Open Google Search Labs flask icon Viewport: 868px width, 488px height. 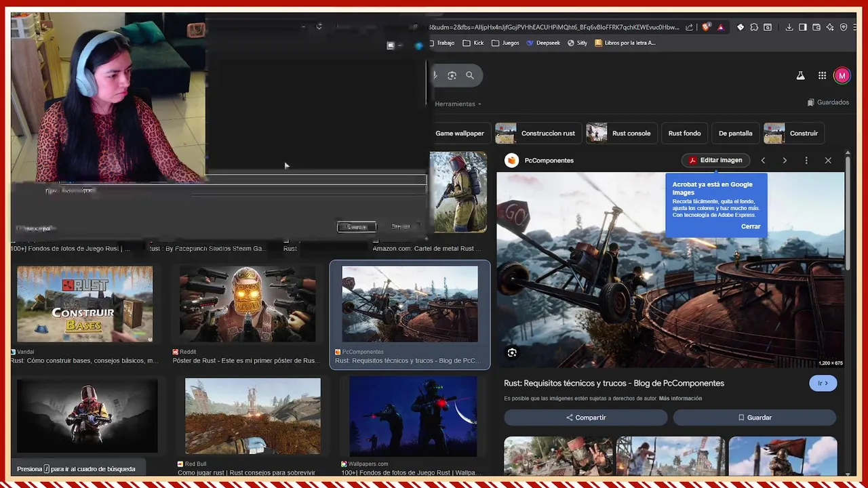click(x=800, y=76)
